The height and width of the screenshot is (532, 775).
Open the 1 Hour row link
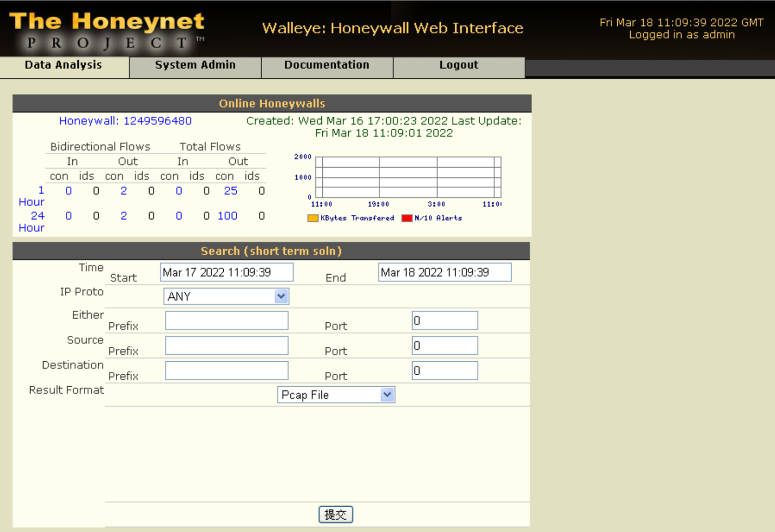(32, 196)
